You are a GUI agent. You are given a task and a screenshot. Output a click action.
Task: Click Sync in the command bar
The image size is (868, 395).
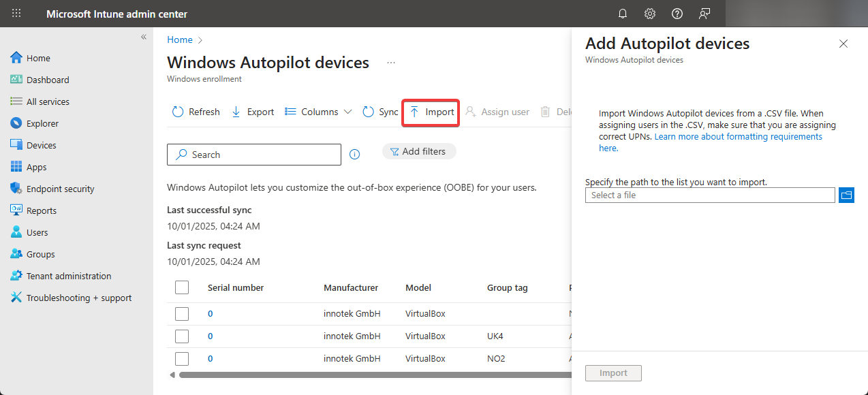(x=380, y=112)
